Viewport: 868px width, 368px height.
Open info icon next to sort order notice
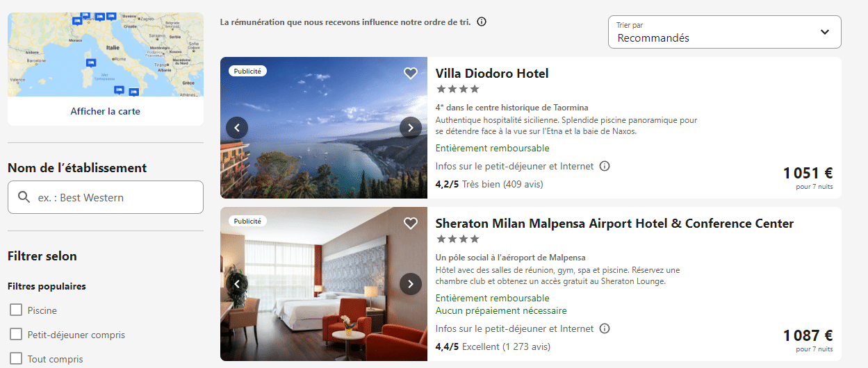(x=482, y=22)
